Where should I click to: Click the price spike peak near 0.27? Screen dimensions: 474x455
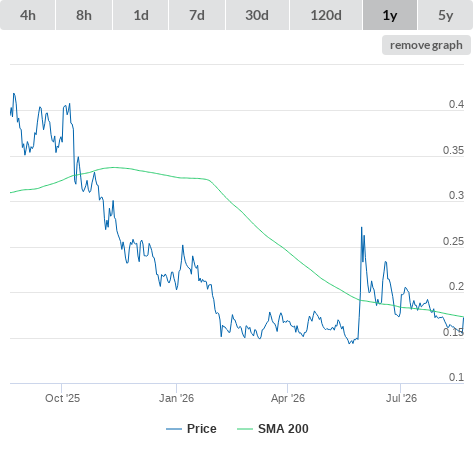362,228
